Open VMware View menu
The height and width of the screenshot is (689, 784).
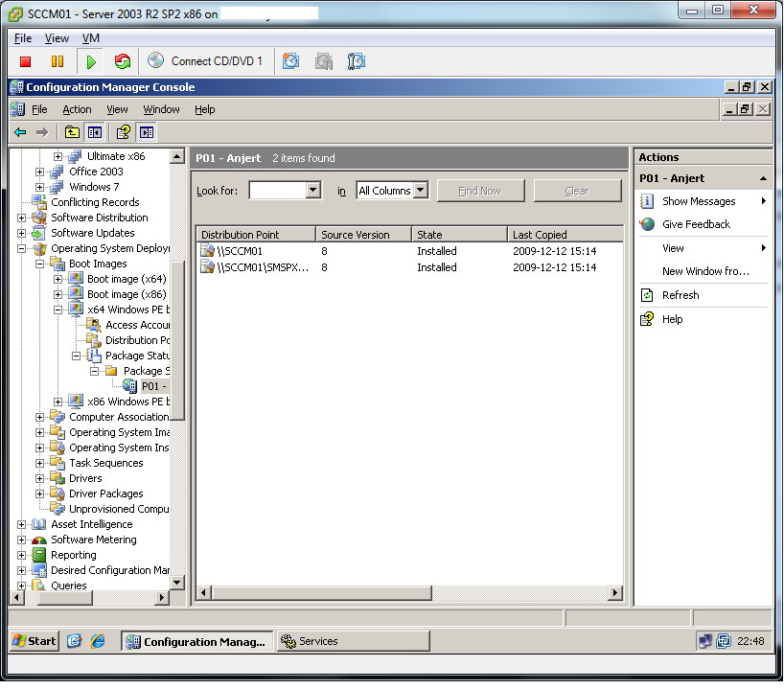pyautogui.click(x=57, y=38)
